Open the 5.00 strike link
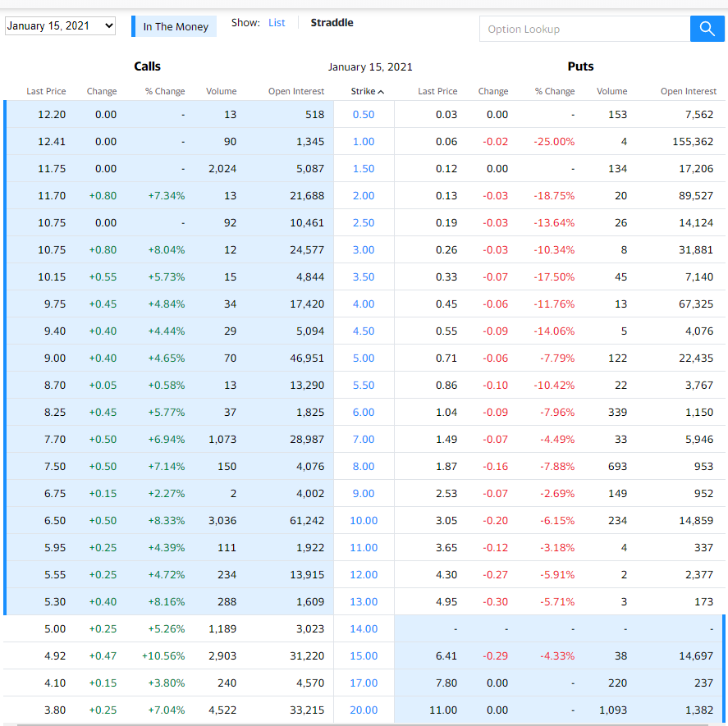 [364, 358]
